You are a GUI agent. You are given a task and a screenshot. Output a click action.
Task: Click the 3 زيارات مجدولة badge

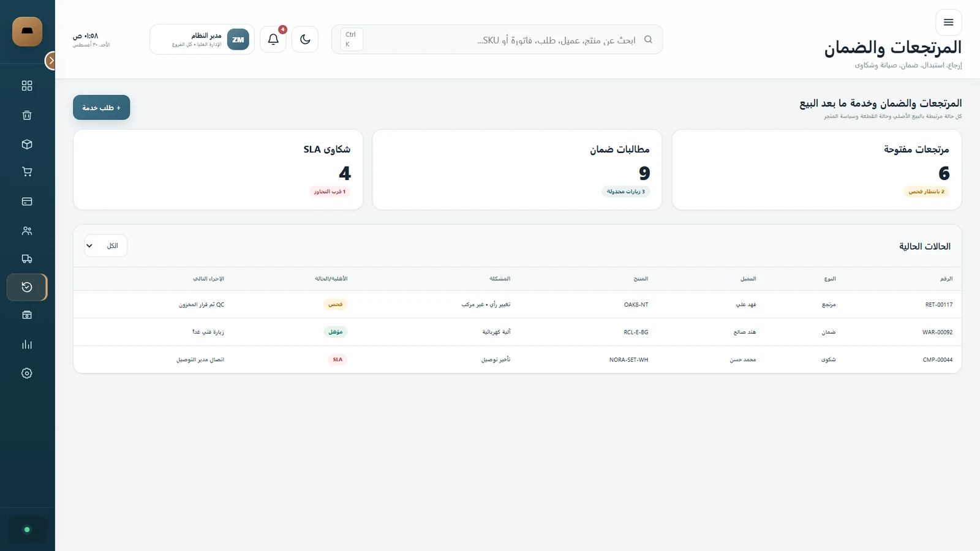pyautogui.click(x=625, y=192)
